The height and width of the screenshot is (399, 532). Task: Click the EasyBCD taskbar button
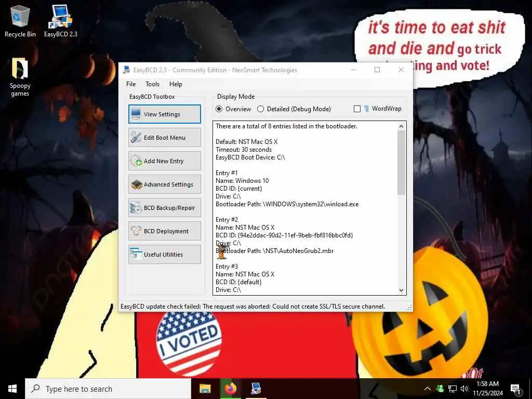[x=256, y=389]
